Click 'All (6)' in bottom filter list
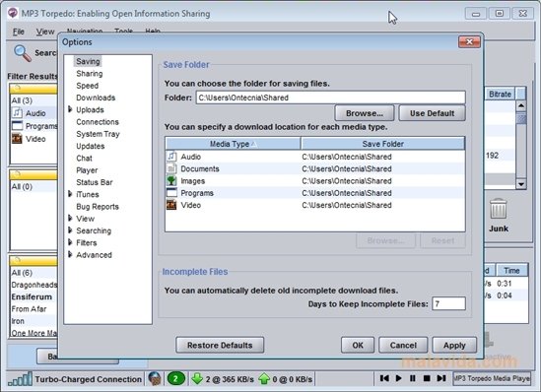Viewport: 541px width, 392px height. click(x=22, y=273)
